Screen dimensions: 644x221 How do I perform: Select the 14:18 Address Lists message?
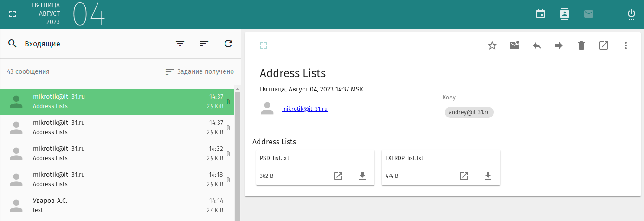click(x=117, y=179)
